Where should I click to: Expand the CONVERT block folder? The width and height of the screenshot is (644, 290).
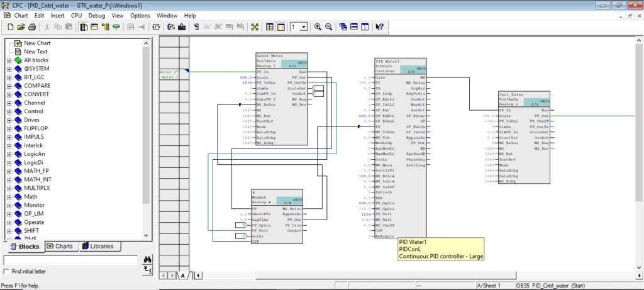coord(9,94)
